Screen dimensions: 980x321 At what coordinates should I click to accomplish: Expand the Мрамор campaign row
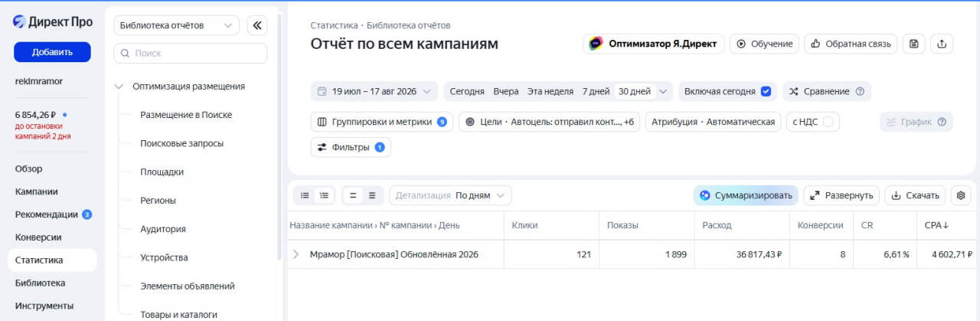point(296,254)
